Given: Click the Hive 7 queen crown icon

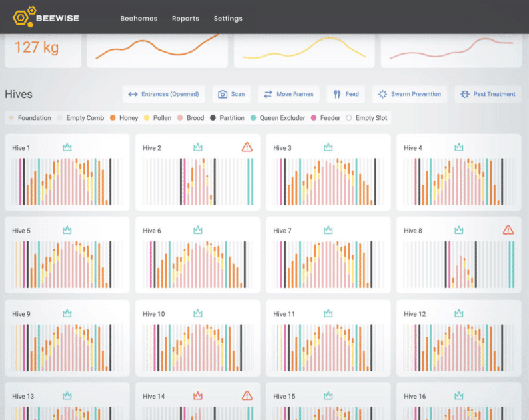Looking at the screenshot, I should pyautogui.click(x=328, y=230).
